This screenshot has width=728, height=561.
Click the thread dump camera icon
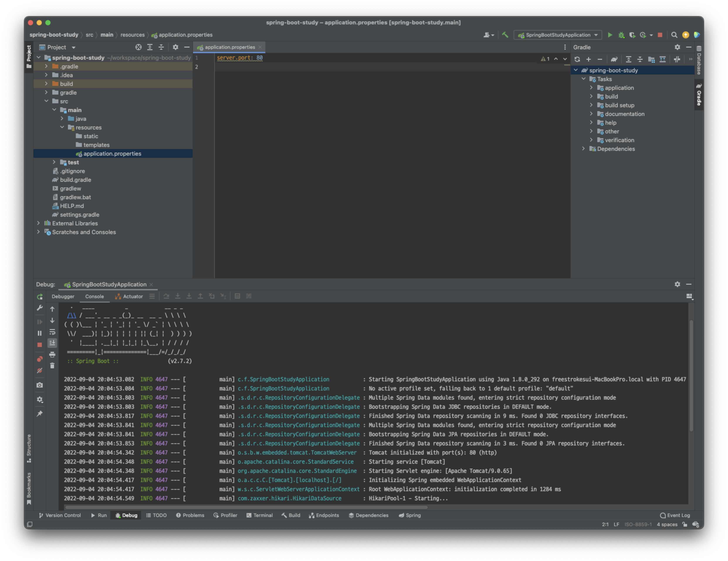40,385
